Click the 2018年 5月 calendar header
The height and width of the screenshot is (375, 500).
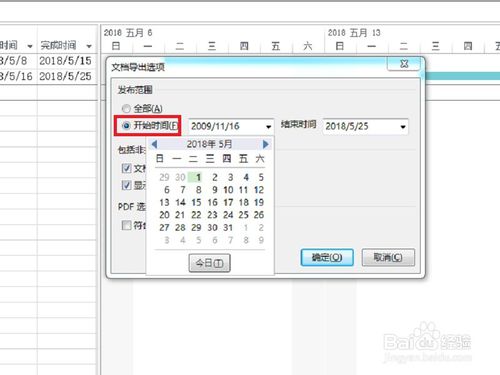coord(209,144)
